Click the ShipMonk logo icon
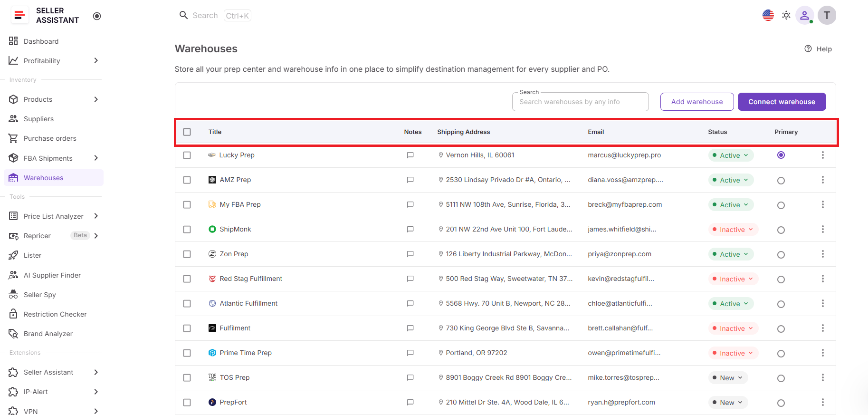Screen dimensions: 868x415 coord(212,229)
